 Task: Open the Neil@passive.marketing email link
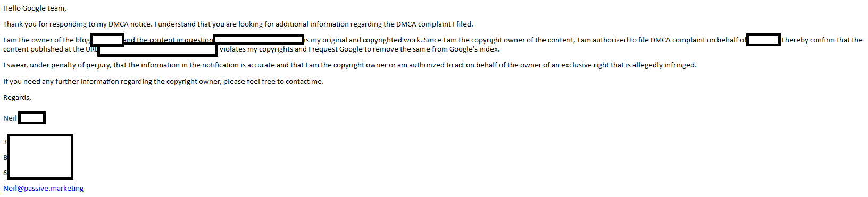point(44,188)
